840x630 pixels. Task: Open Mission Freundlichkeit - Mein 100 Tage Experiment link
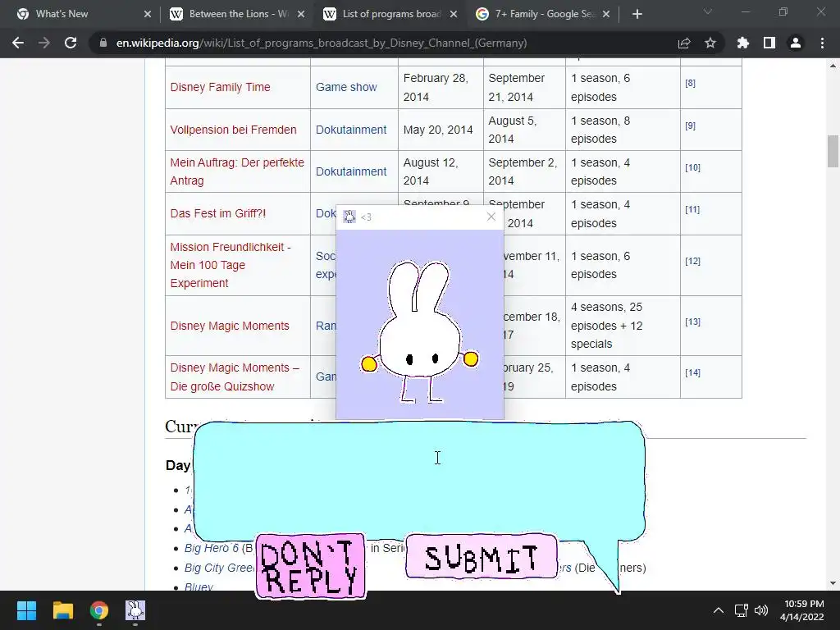[231, 265]
